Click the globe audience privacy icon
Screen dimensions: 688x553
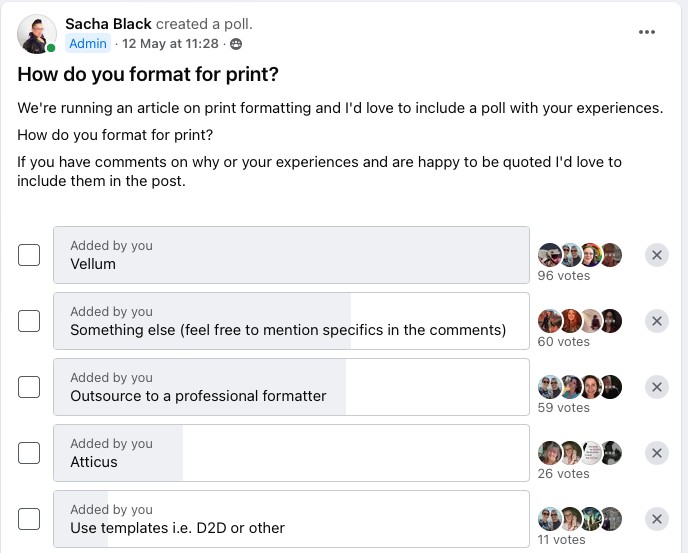pos(236,44)
